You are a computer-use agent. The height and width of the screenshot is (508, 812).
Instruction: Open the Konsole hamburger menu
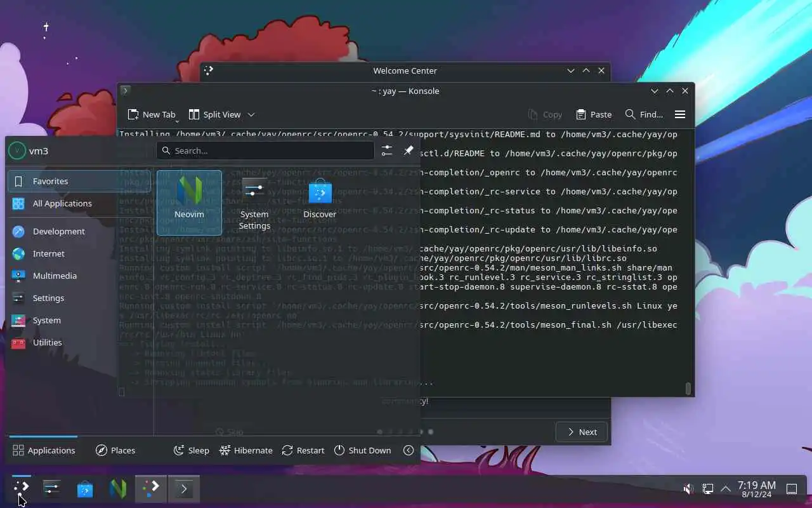coord(680,114)
